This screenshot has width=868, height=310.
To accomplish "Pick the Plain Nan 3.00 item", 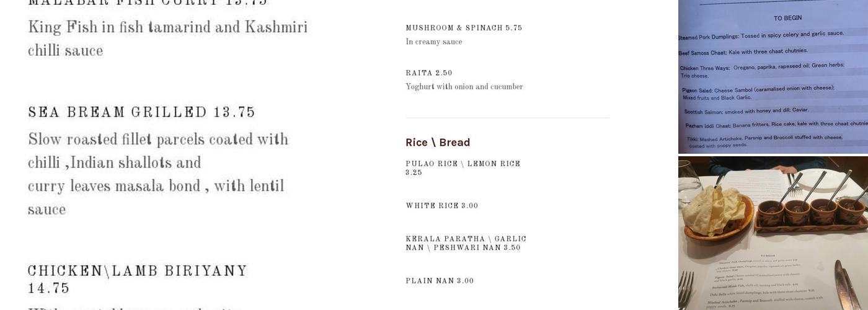I will click(x=440, y=281).
